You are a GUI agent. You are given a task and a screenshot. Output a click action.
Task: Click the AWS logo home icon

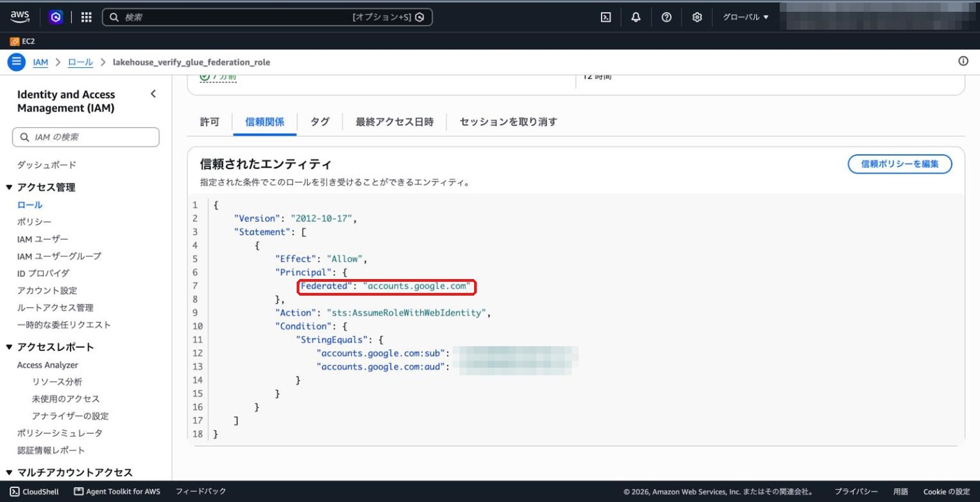[20, 17]
